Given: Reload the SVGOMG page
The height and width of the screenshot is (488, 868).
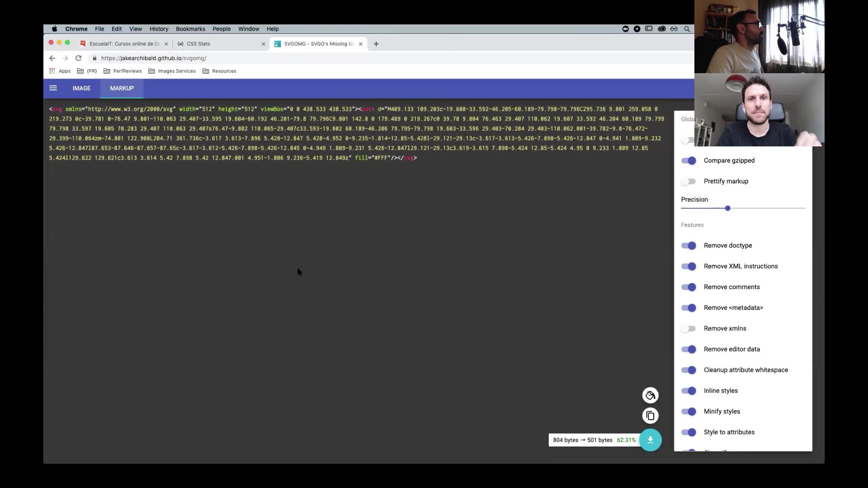Looking at the screenshot, I should [x=78, y=58].
